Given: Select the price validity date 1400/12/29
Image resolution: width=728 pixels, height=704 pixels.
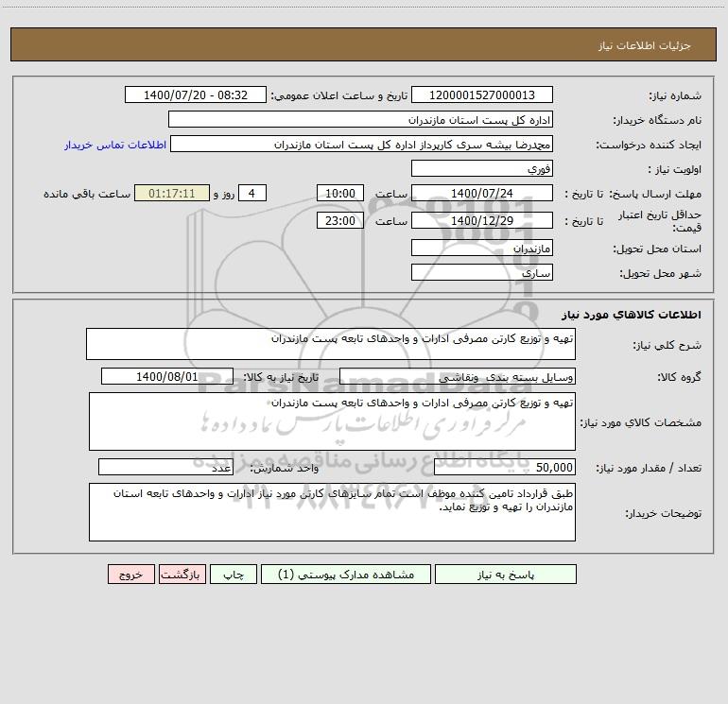Looking at the screenshot, I should [x=482, y=220].
